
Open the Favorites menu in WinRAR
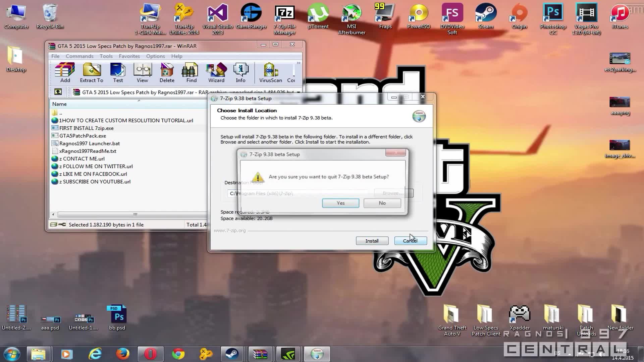[129, 56]
